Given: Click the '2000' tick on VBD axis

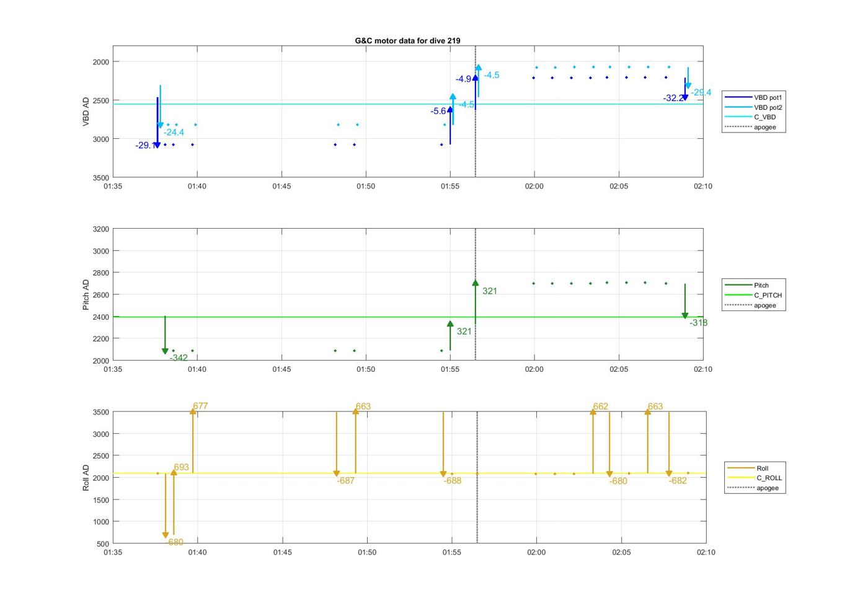Looking at the screenshot, I should pos(100,62).
